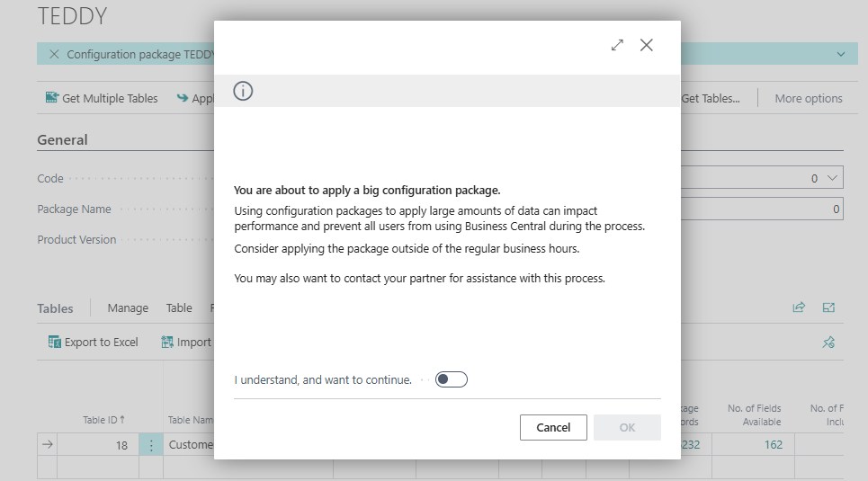Expand the notification bar chevron
The height and width of the screenshot is (481, 868).
click(841, 54)
